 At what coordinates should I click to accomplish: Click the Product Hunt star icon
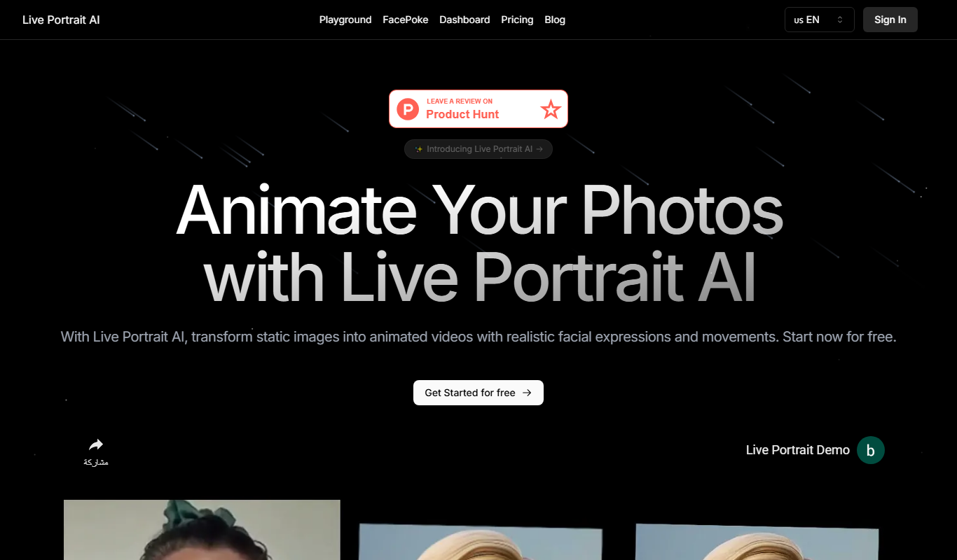[x=551, y=109]
